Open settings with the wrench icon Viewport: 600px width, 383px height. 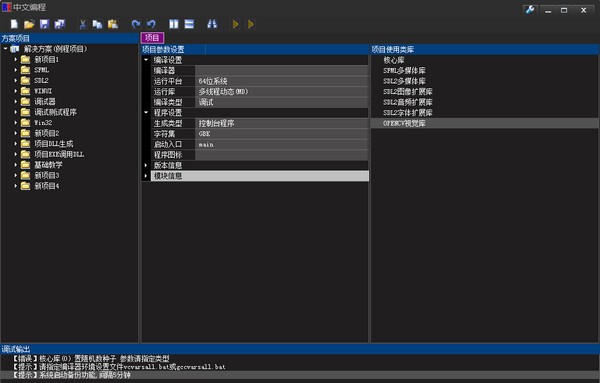point(530,10)
